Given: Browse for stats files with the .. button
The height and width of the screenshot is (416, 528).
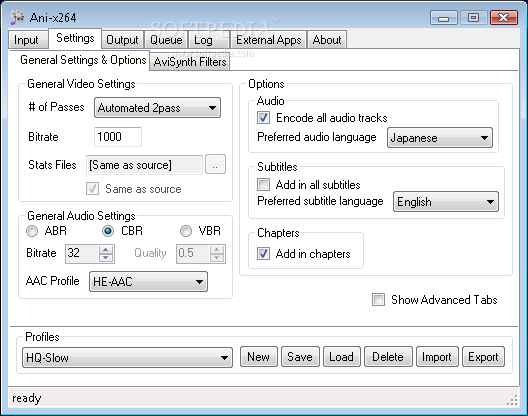Looking at the screenshot, I should point(215,165).
